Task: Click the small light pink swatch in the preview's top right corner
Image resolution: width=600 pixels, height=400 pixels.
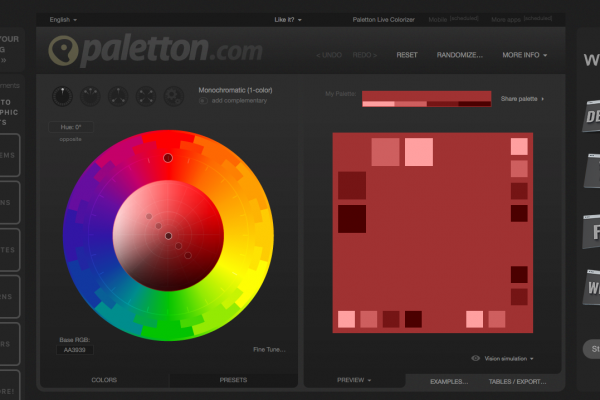Action: (519, 147)
